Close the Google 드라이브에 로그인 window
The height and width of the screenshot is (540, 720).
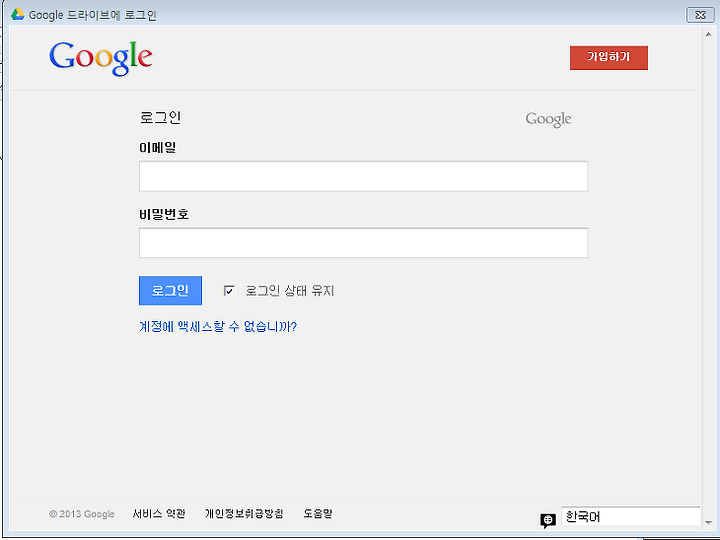700,15
